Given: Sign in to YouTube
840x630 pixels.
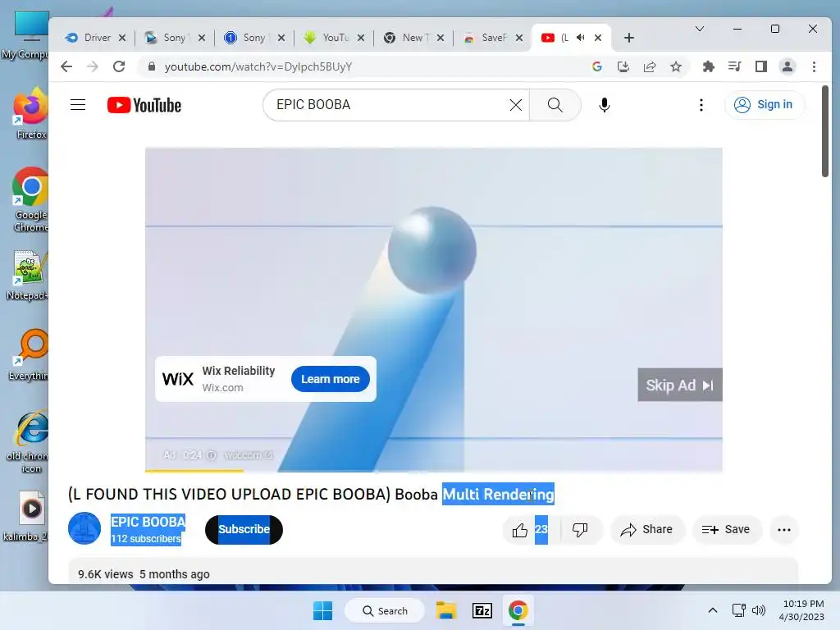Looking at the screenshot, I should click(x=765, y=104).
